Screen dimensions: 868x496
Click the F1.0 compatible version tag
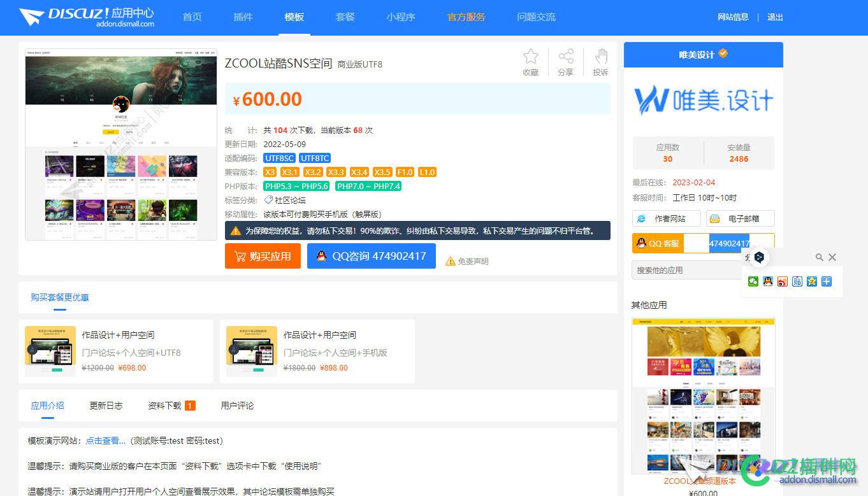pyautogui.click(x=405, y=172)
